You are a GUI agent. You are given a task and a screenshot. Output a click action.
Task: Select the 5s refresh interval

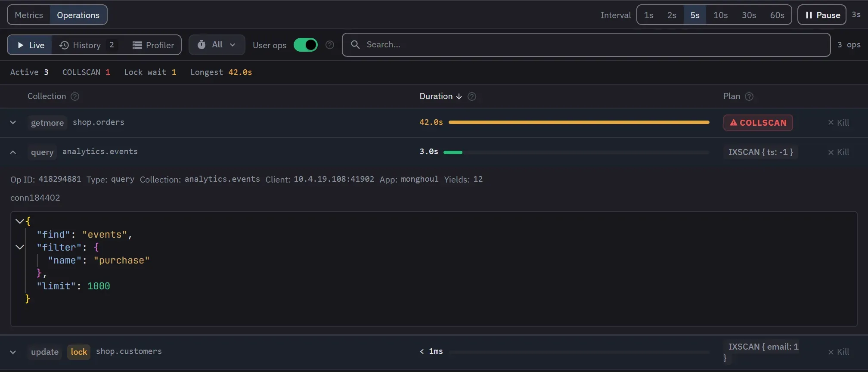pyautogui.click(x=695, y=15)
